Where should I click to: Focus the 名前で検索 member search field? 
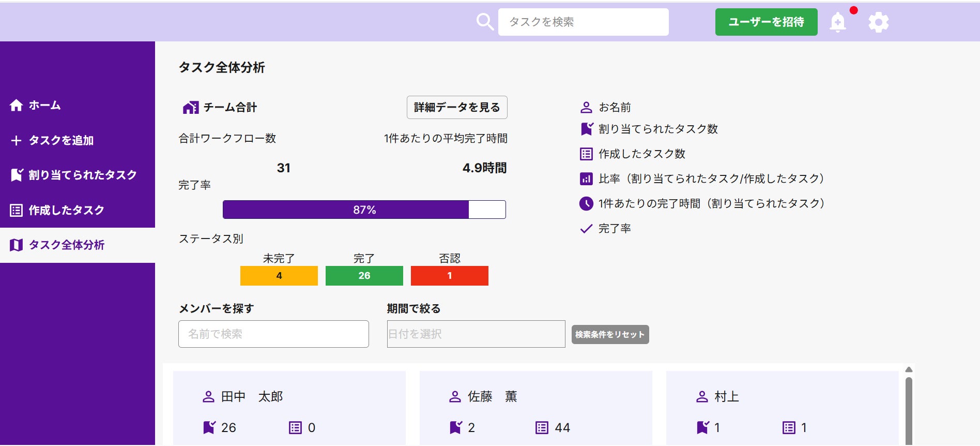click(x=273, y=334)
